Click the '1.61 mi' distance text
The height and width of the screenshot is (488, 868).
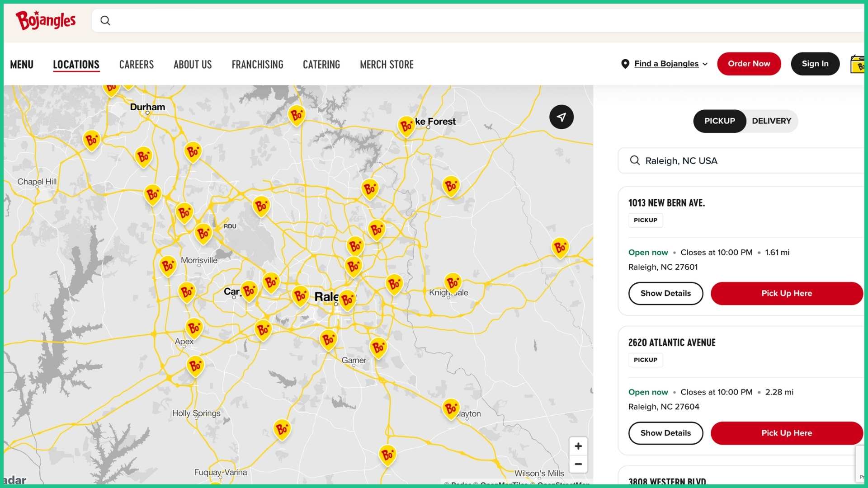point(777,253)
